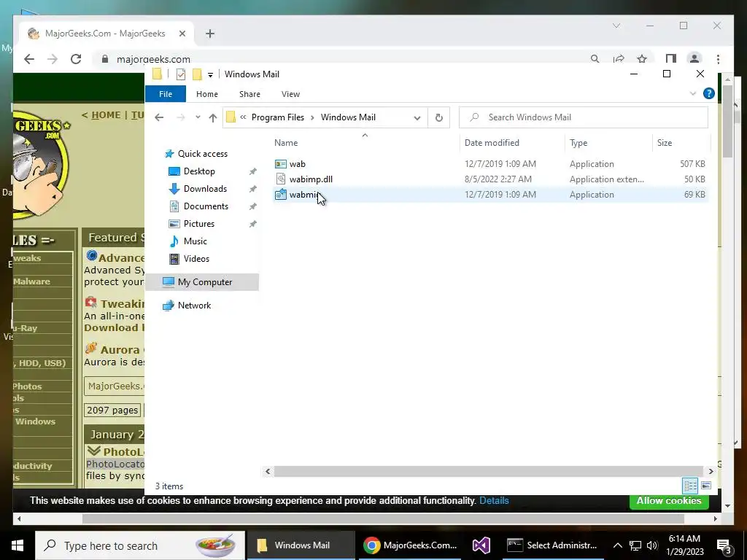Viewport: 747px width, 560px height.
Task: Open the View ribbon tab
Action: tap(290, 94)
